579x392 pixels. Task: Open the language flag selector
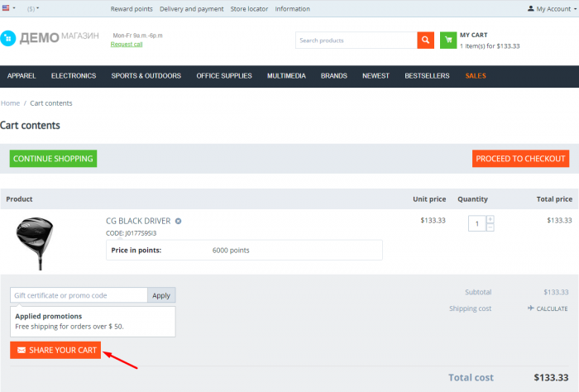pos(8,7)
